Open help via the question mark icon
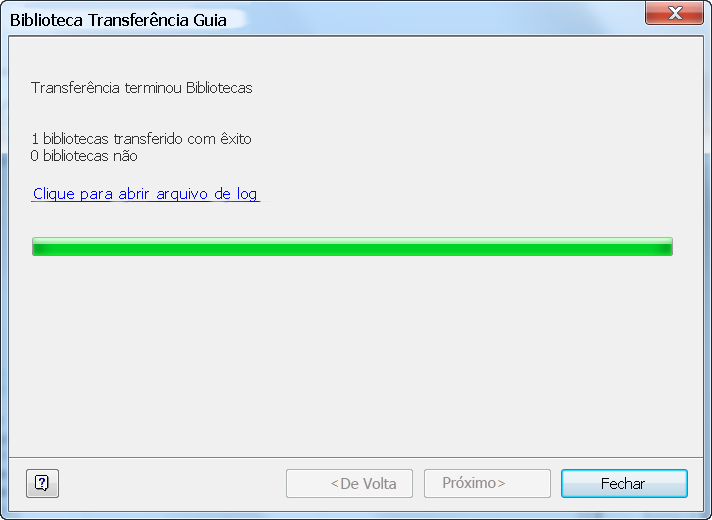Image resolution: width=712 pixels, height=520 pixels. 42,483
